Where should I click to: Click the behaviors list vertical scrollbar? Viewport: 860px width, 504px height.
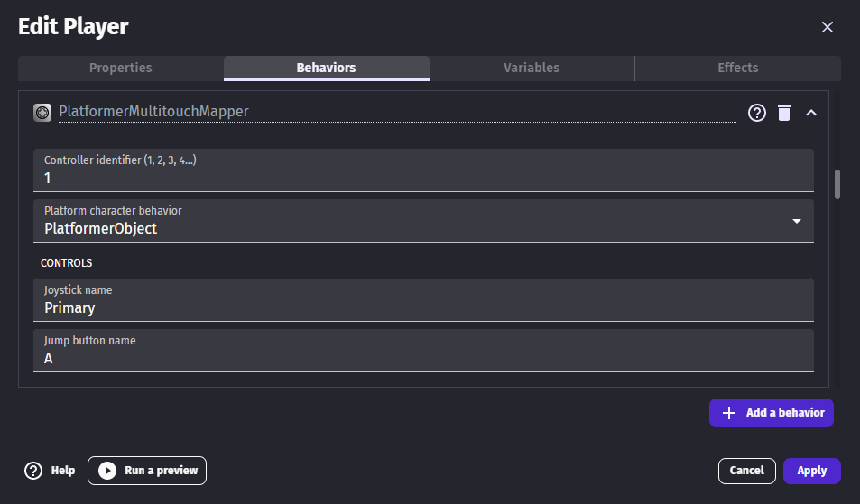click(x=837, y=184)
